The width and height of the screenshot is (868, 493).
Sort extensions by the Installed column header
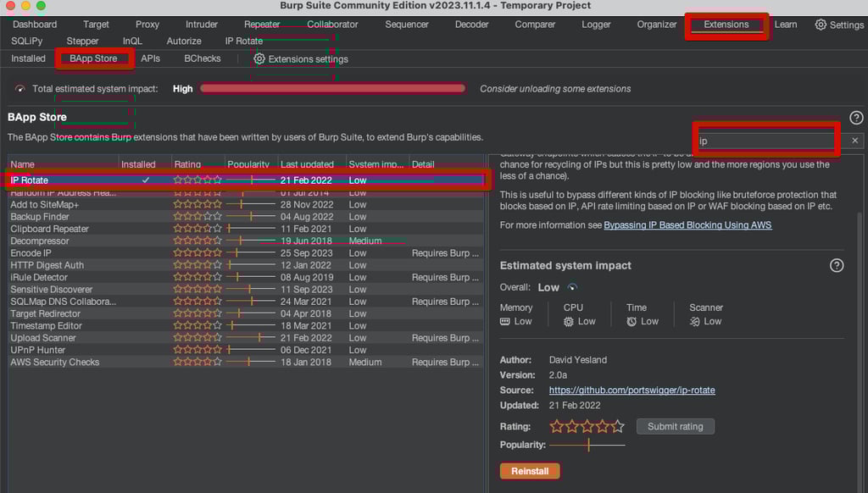pyautogui.click(x=145, y=164)
